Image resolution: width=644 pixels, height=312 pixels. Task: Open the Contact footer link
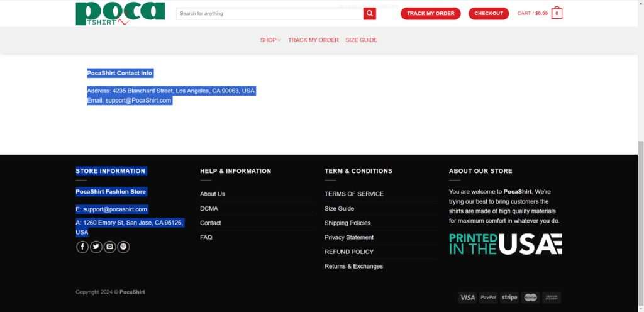click(210, 223)
